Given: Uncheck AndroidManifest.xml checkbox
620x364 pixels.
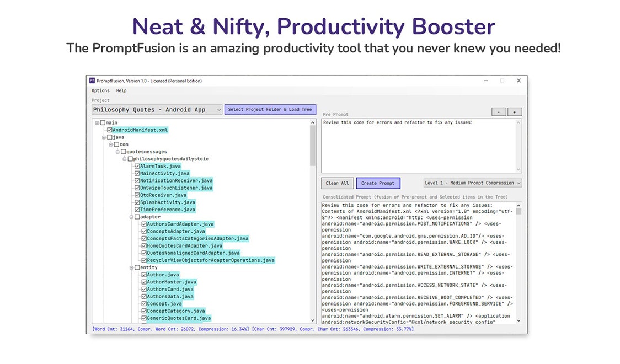Looking at the screenshot, I should 110,130.
